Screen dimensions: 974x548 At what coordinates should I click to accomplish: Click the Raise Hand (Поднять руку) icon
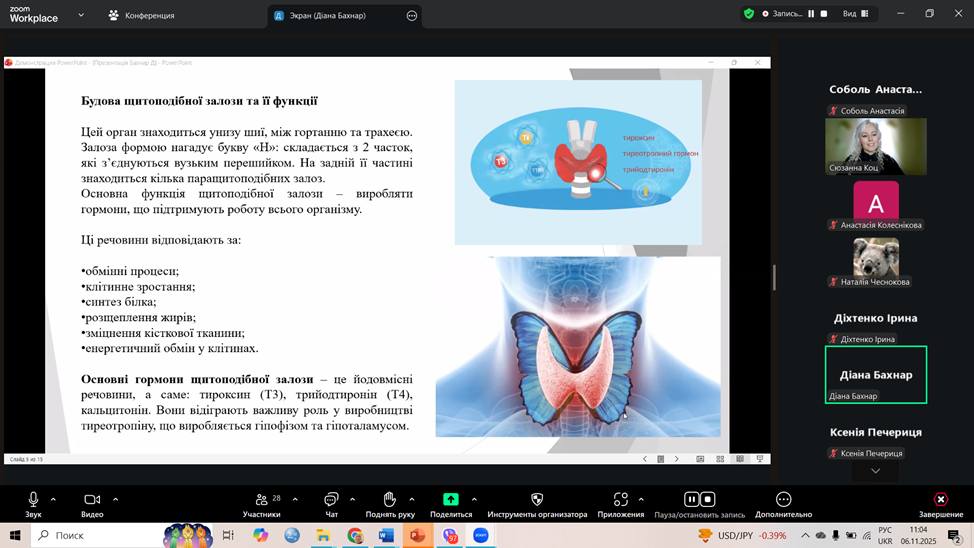point(389,500)
